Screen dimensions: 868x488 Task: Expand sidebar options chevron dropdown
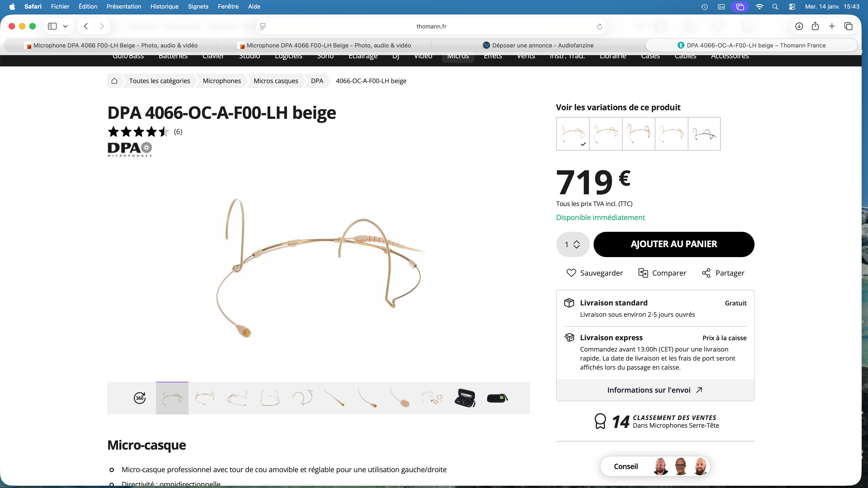(x=65, y=26)
